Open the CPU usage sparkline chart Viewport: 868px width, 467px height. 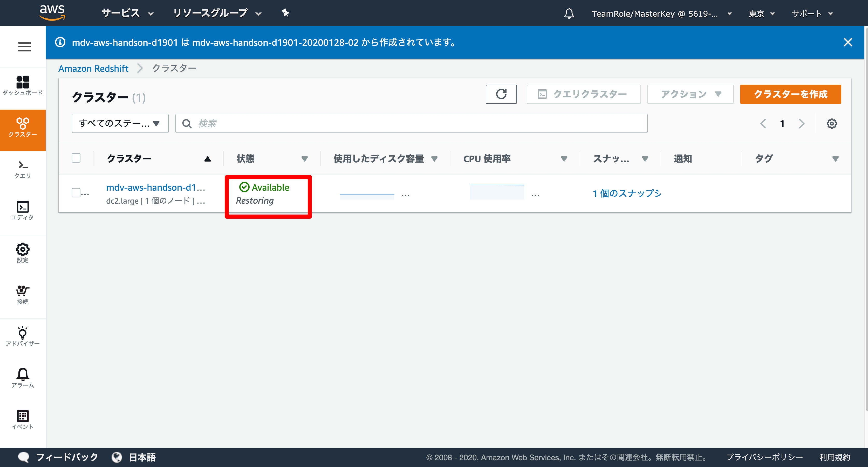tap(497, 192)
